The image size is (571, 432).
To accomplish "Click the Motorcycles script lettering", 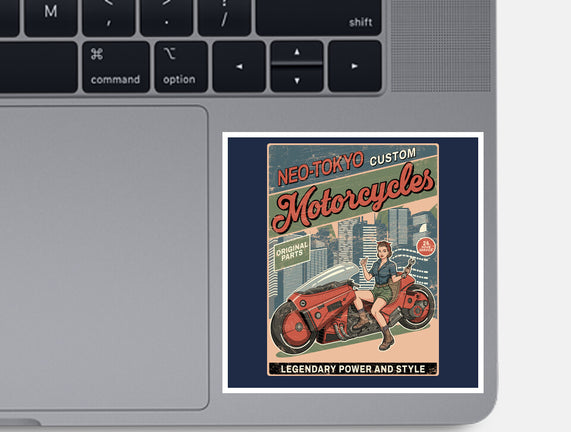I will pyautogui.click(x=353, y=199).
